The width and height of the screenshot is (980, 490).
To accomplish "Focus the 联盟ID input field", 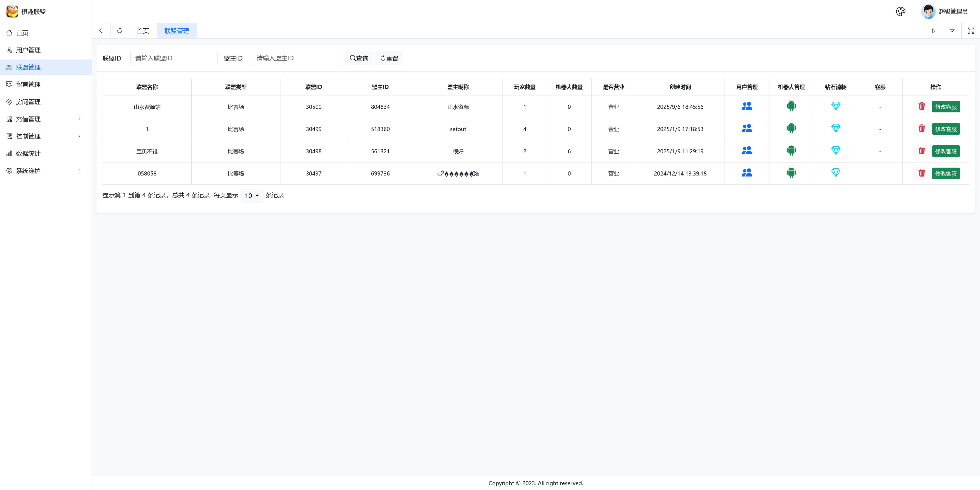I will 174,58.
